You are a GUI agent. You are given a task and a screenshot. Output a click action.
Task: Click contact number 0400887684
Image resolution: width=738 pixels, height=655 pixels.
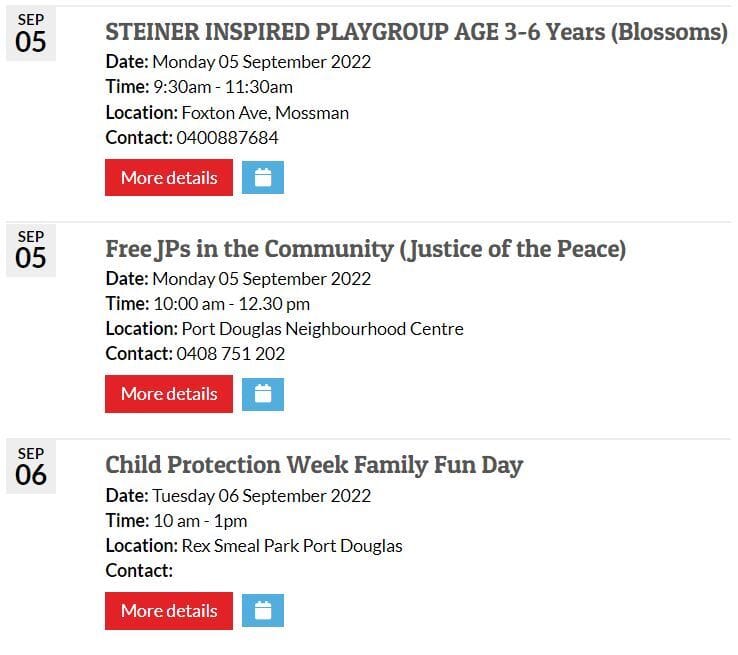227,137
